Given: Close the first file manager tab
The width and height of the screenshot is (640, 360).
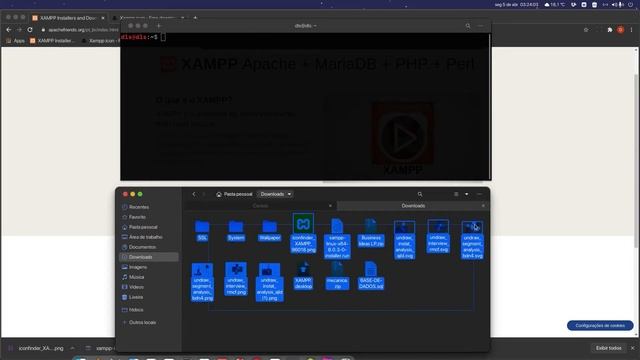Looking at the screenshot, I should 330,206.
